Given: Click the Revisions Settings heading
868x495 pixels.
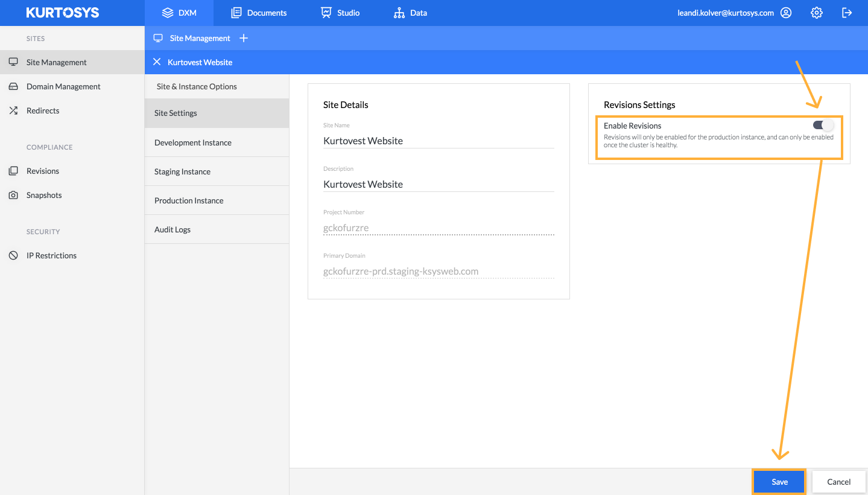Looking at the screenshot, I should (x=639, y=104).
